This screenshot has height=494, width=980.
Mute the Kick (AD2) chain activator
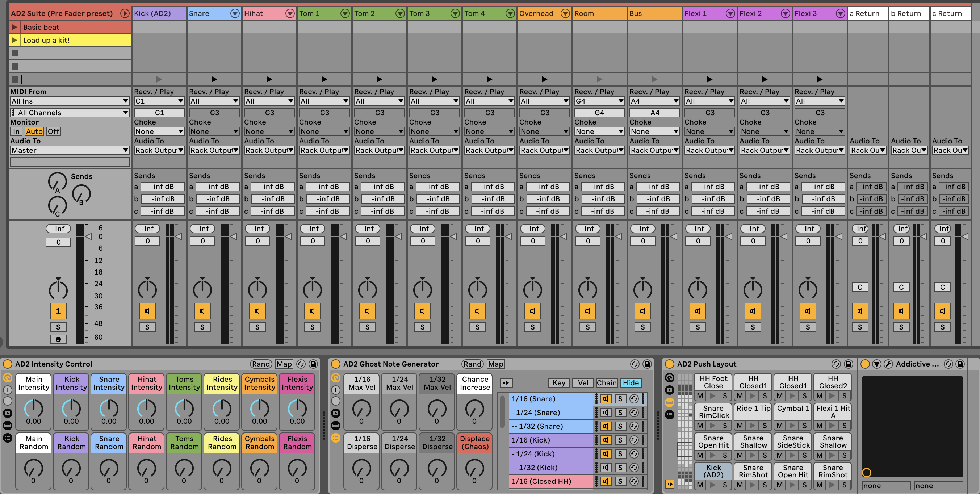point(147,311)
